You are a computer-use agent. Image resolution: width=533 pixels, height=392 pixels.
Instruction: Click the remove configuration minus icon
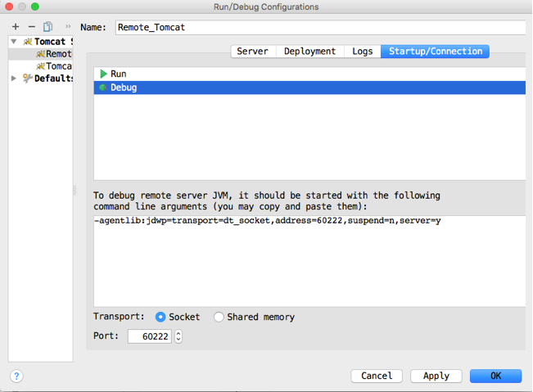click(32, 27)
